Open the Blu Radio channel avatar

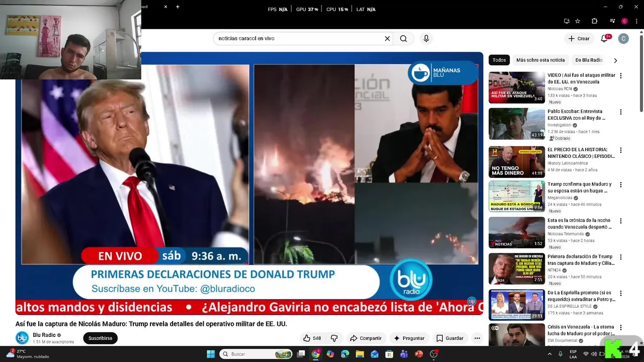click(x=22, y=338)
